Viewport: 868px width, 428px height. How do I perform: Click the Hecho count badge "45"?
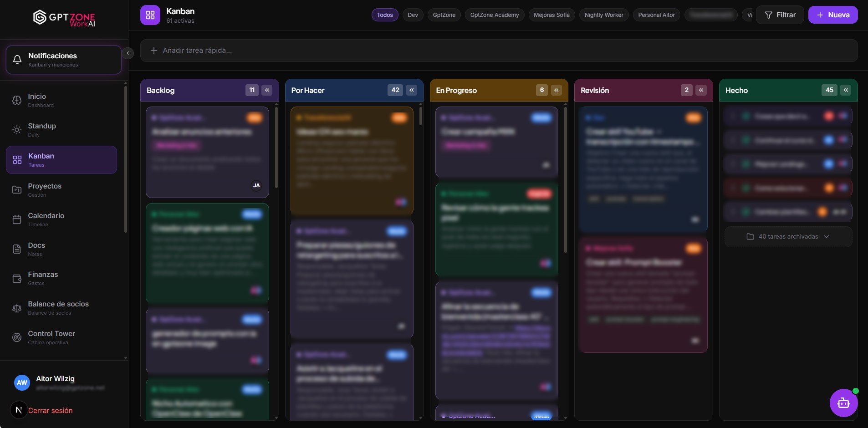pos(830,90)
